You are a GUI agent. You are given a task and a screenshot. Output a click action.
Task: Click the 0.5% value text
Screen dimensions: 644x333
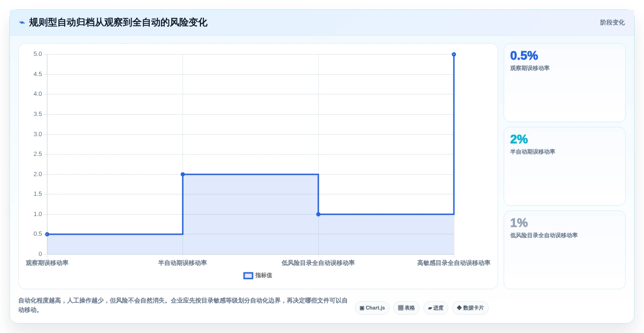coord(524,55)
